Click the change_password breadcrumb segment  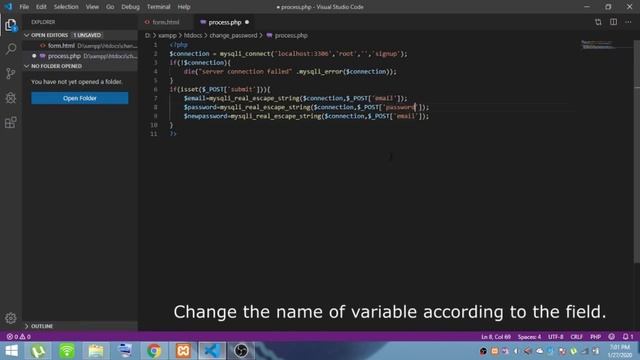(x=233, y=36)
